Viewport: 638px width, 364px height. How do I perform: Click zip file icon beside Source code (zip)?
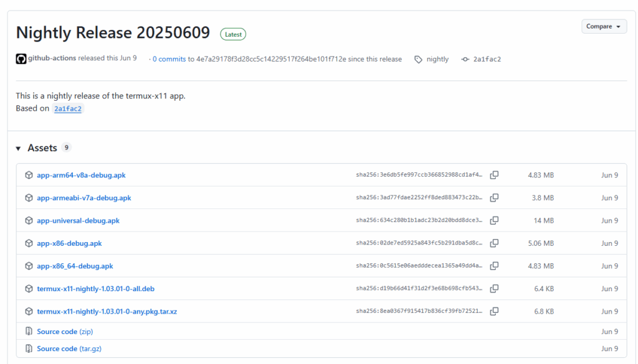coord(29,331)
